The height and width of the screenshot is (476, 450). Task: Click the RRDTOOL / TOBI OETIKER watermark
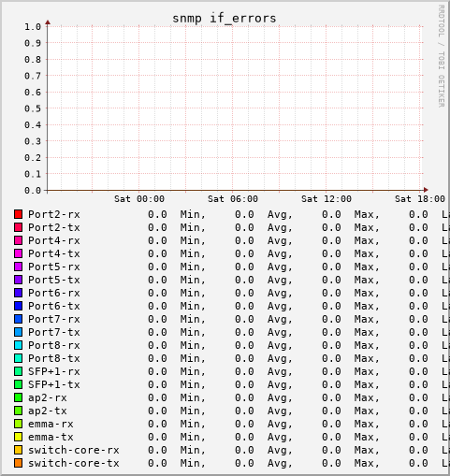pos(441,56)
